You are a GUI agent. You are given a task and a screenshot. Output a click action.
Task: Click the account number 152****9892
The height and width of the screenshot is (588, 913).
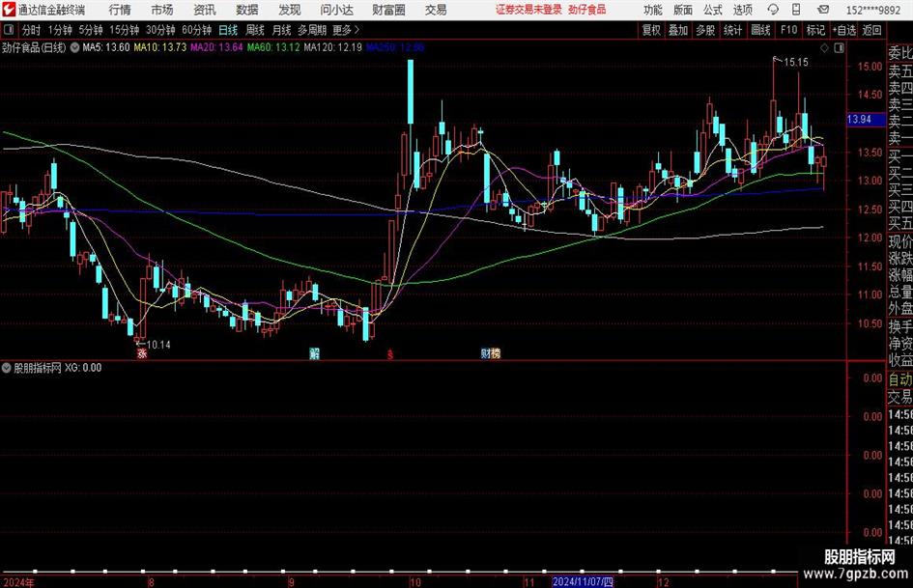(873, 10)
